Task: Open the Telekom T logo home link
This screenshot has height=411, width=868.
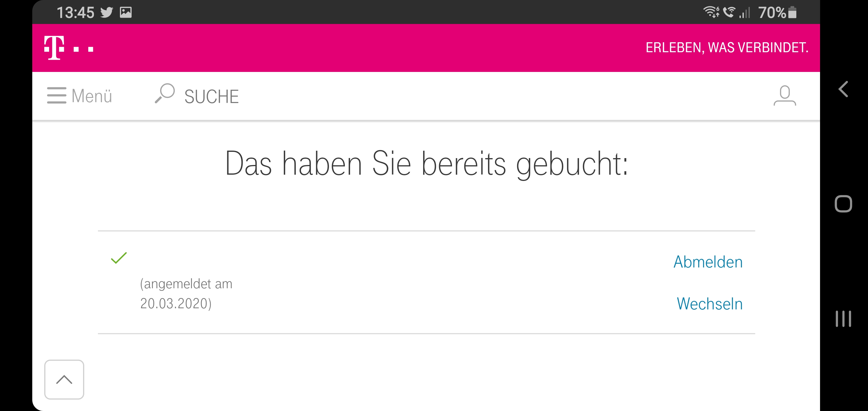Action: (69, 48)
